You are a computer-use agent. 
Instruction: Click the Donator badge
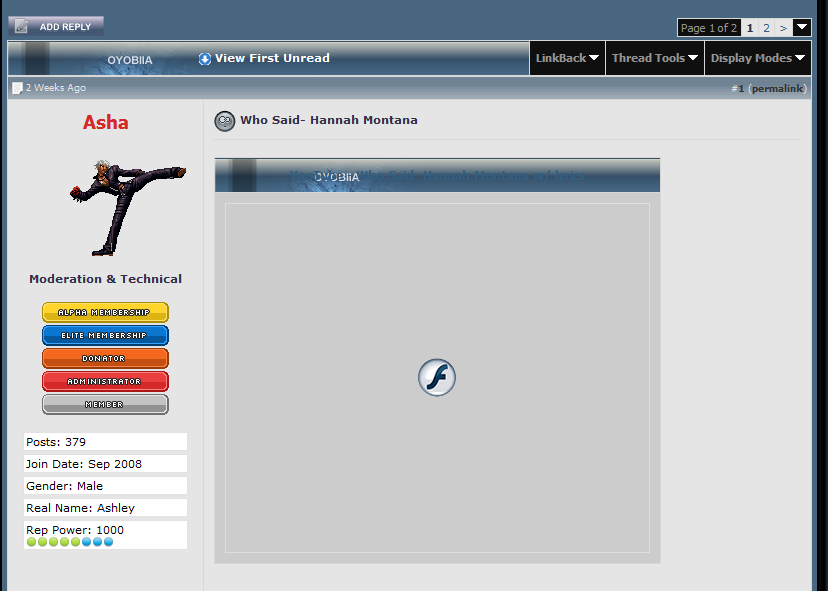pos(105,358)
